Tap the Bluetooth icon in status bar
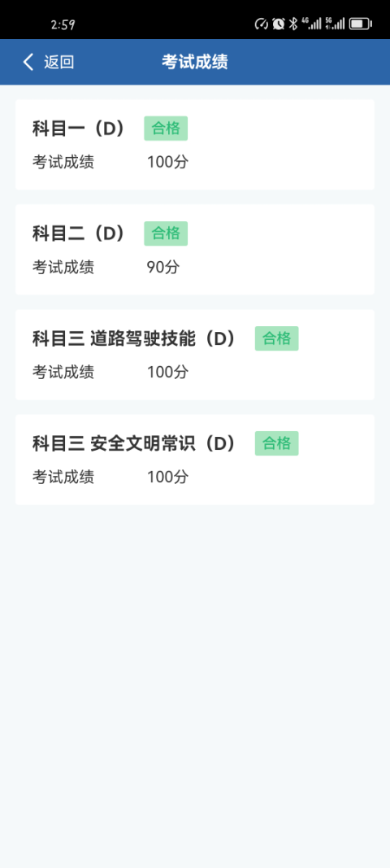Screen dimensions: 390x868 pos(293,24)
